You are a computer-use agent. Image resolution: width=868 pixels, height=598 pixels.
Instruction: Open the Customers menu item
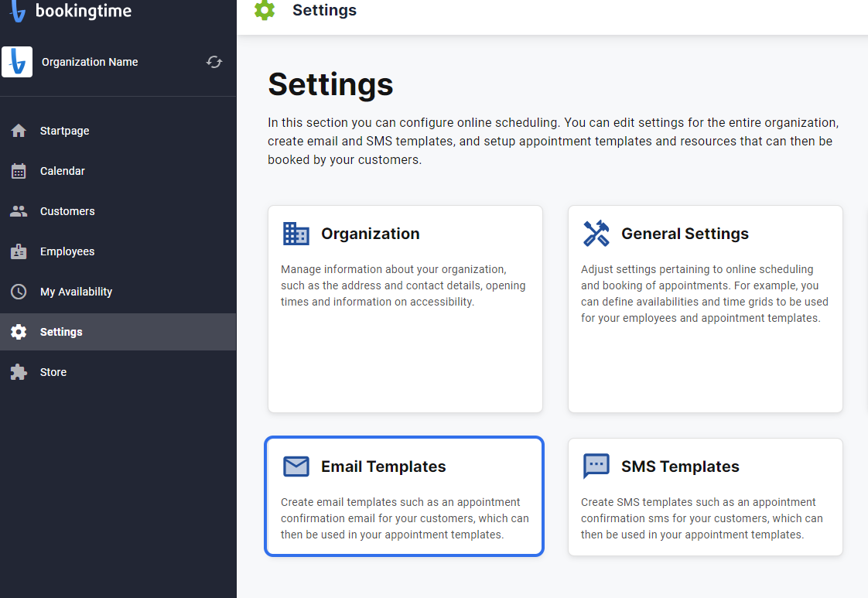118,211
